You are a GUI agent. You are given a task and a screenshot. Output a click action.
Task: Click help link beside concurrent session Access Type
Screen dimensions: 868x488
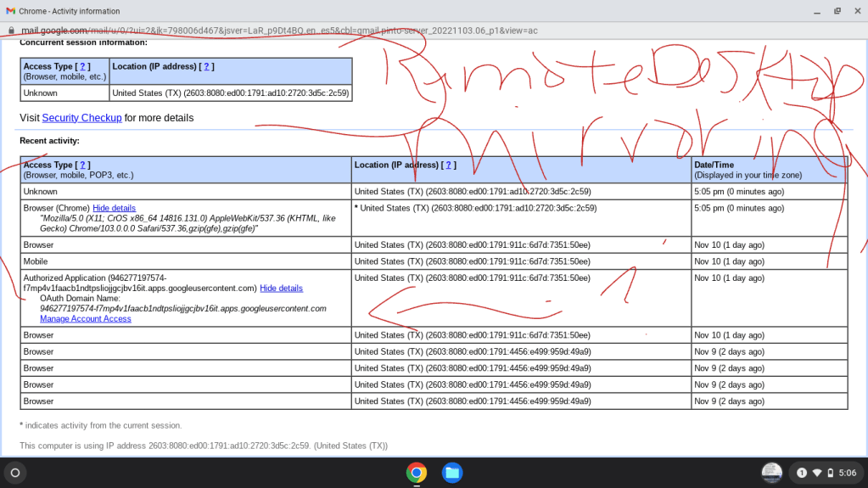click(x=83, y=66)
